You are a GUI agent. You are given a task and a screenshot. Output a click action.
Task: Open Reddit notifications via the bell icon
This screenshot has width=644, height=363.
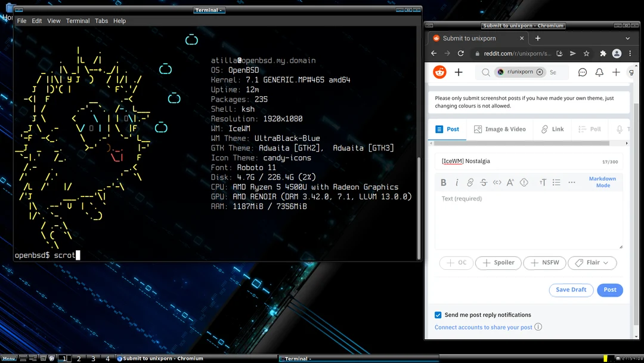tap(599, 72)
